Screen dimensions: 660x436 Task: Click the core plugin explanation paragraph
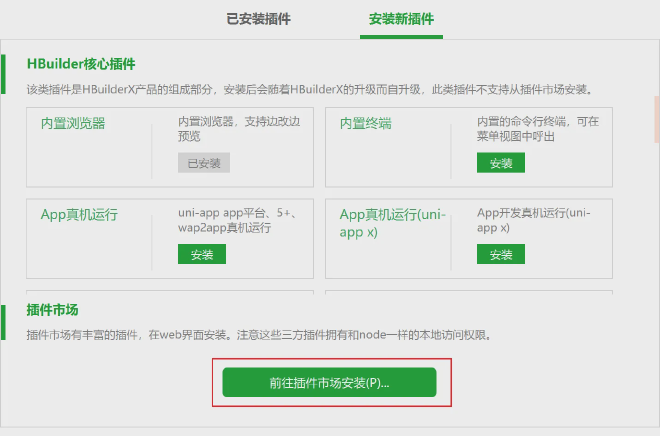[310, 90]
